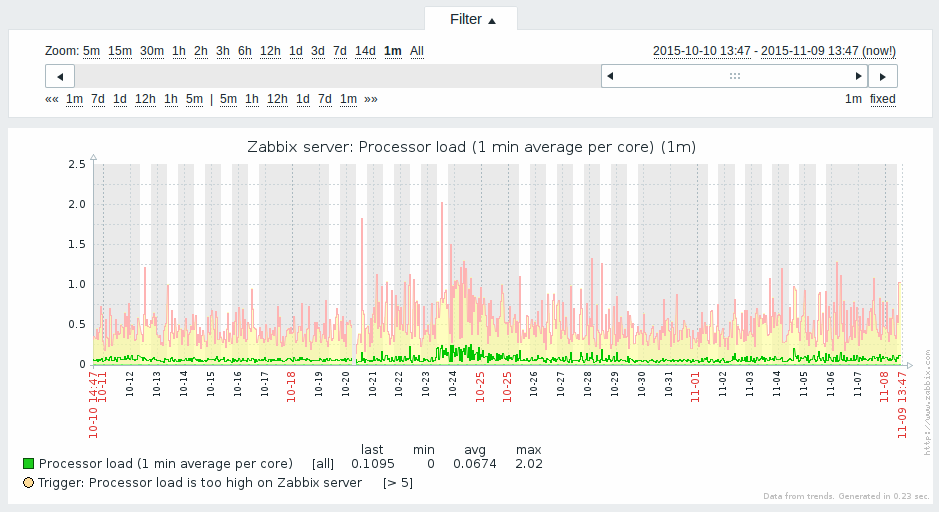Set zoom to 12h
Image resolution: width=939 pixels, height=512 pixels.
point(270,51)
